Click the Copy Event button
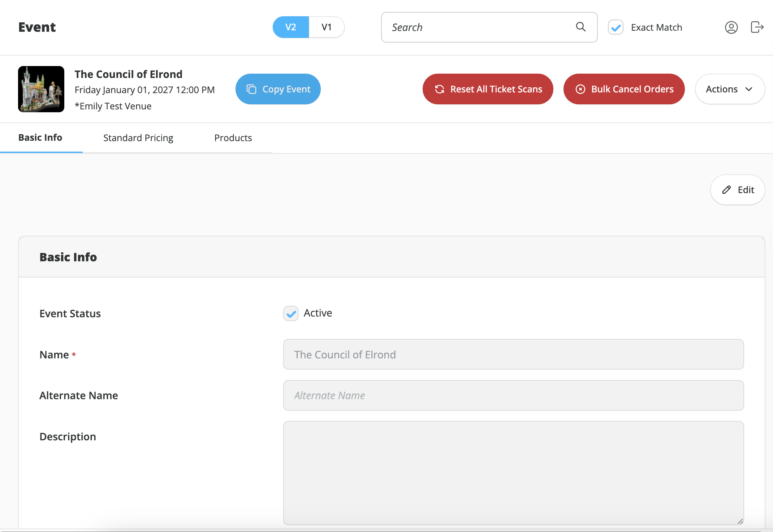 [278, 89]
